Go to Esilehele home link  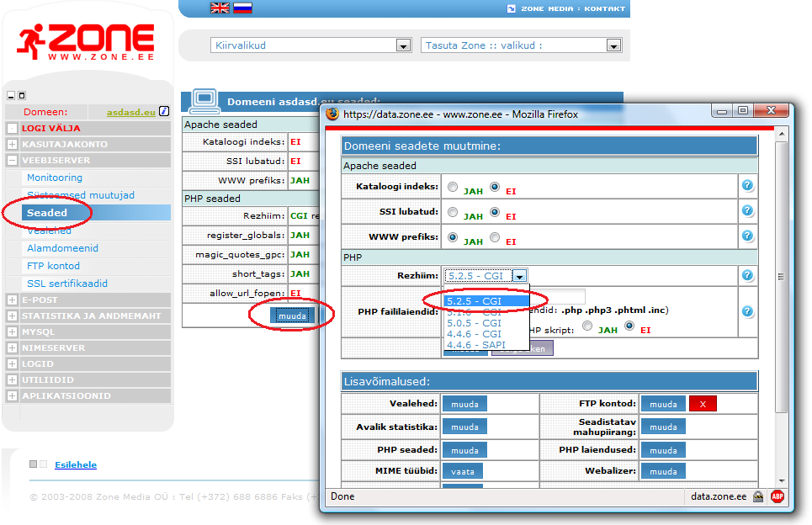click(x=76, y=465)
